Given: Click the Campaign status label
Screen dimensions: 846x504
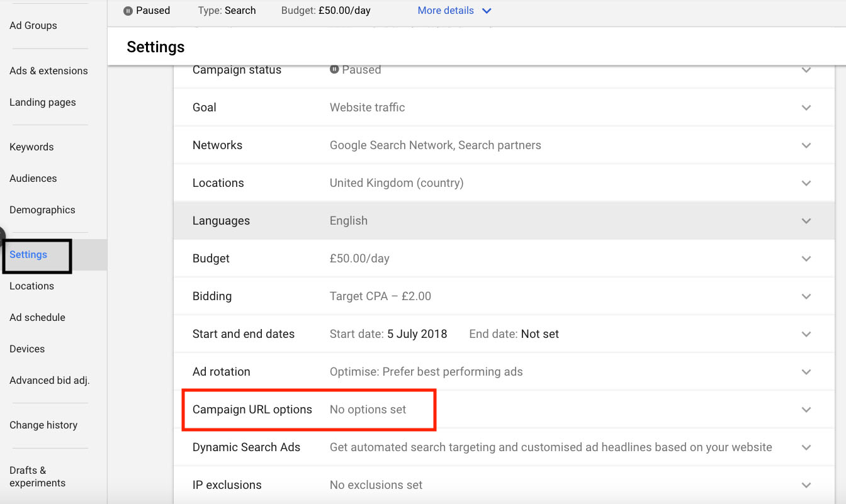Looking at the screenshot, I should point(237,70).
